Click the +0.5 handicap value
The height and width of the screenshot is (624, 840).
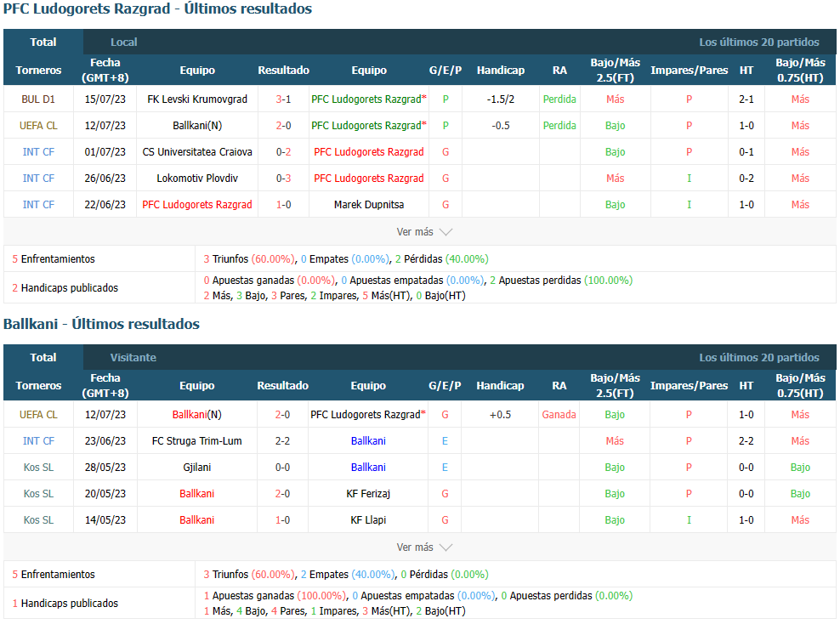[500, 415]
